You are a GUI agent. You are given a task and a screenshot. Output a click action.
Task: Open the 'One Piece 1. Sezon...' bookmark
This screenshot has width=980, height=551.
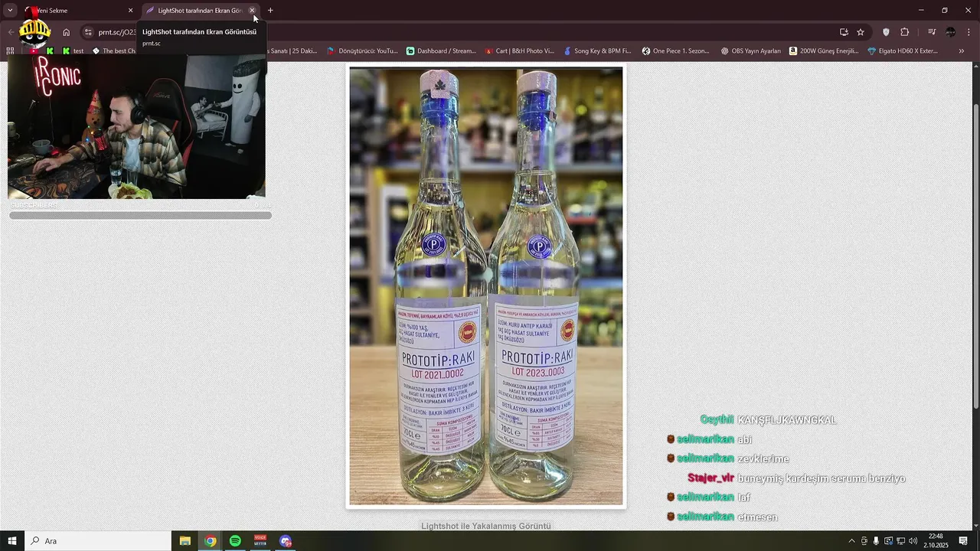tap(676, 51)
